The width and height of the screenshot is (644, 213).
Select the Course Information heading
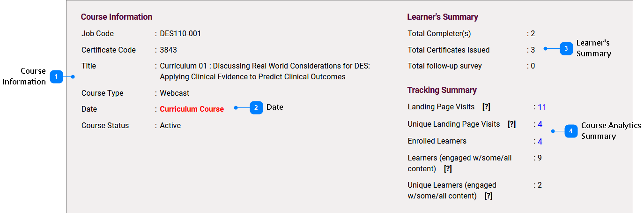117,17
